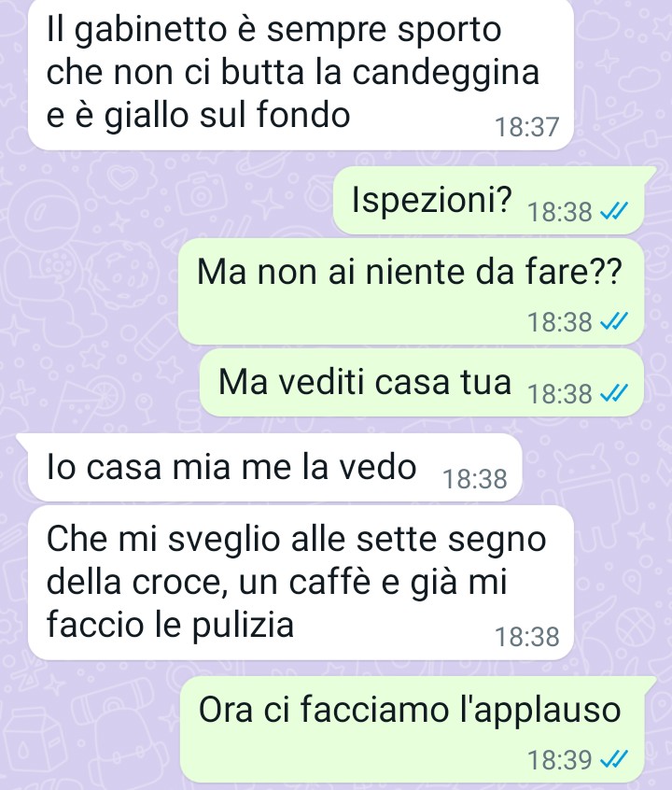Tap blue ticks beside 'Ma vediti casa tua'
This screenshot has height=790, width=672.
click(614, 393)
